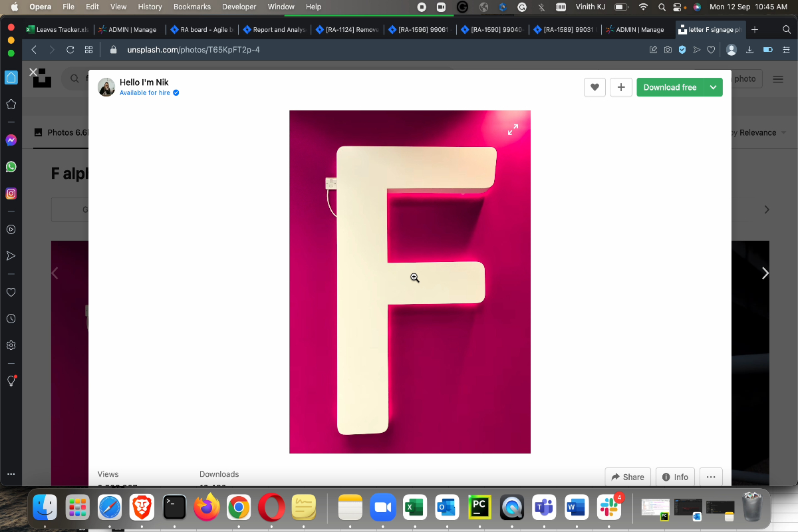The height and width of the screenshot is (532, 798).
Task: Open WhatsApp in the Opera sidebar
Action: (11, 167)
